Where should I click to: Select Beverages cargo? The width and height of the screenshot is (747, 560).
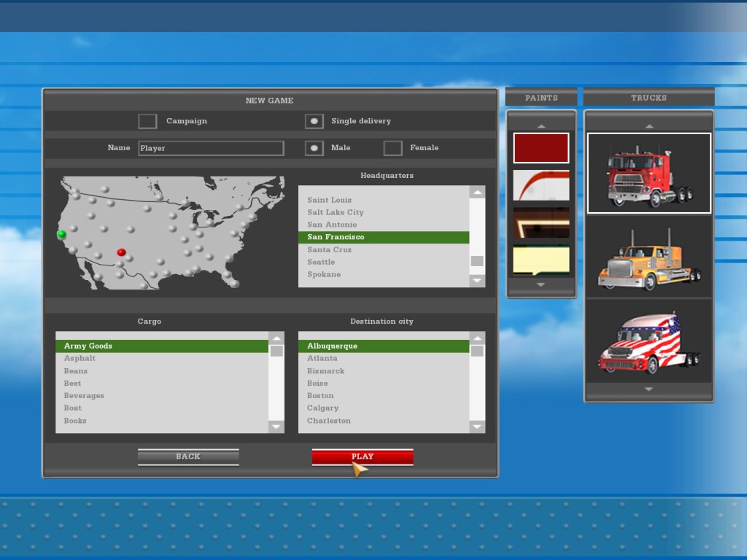tap(162, 396)
